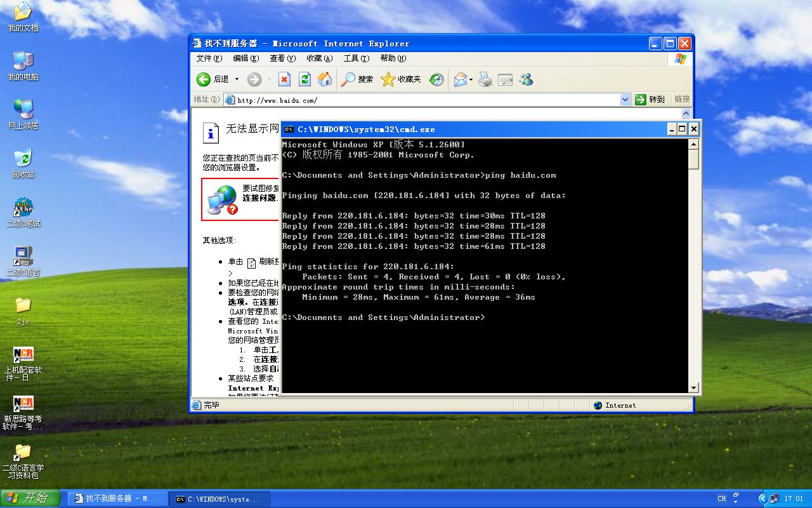Click the red Stop loading icon
Image resolution: width=812 pixels, height=508 pixels.
point(285,79)
